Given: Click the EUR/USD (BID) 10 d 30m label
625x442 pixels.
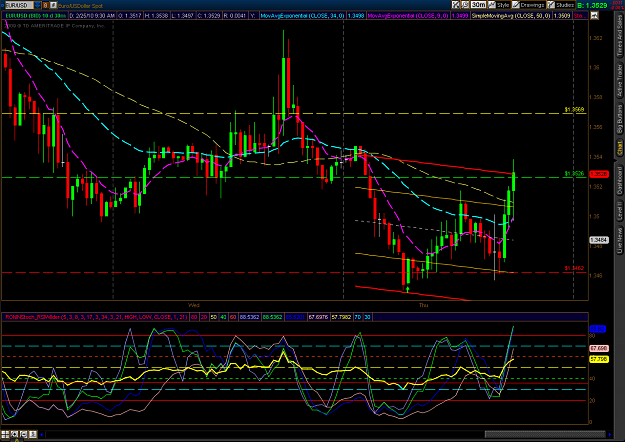Looking at the screenshot, I should 35,16.
